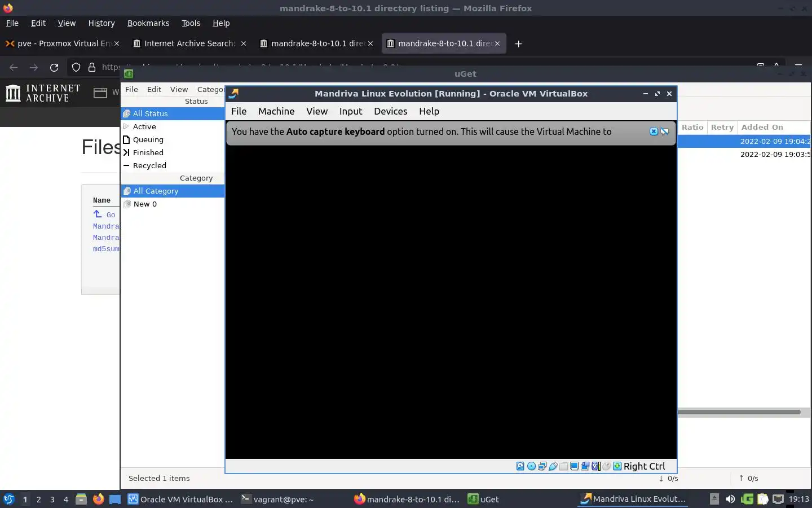Click the network adapters icon in VirtualBox status bar
Viewport: 812px width, 508px height.
pos(542,466)
